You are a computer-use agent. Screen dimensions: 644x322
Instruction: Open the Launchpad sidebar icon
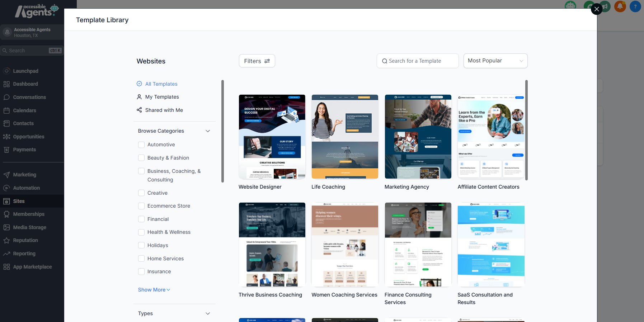click(6, 71)
